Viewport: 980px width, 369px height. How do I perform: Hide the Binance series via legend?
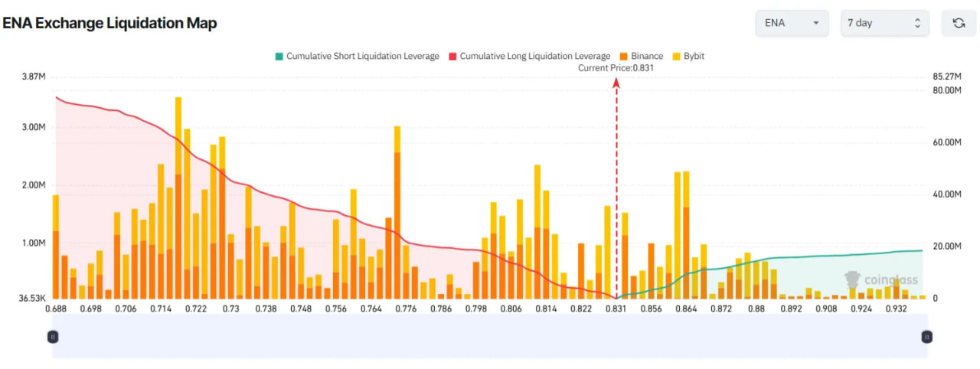coord(641,56)
